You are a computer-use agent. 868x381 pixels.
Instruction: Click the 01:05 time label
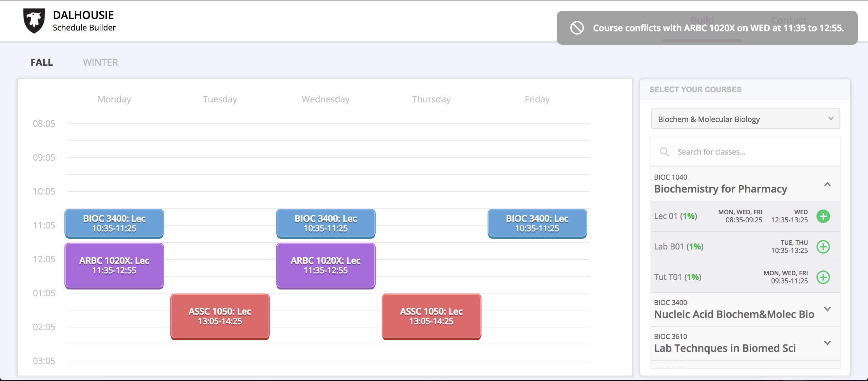click(x=44, y=293)
